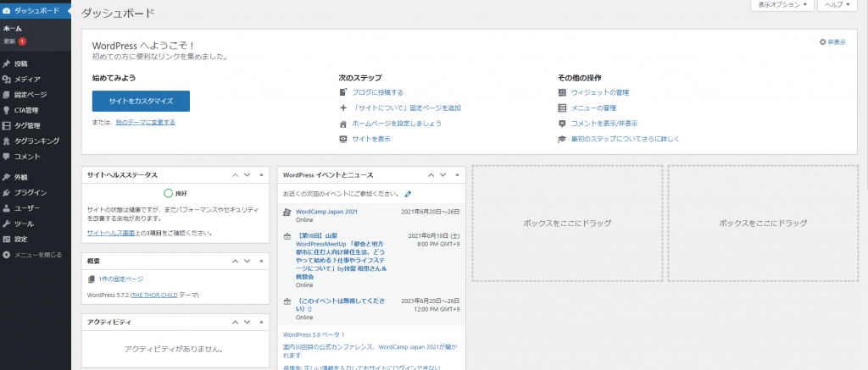The image size is (868, 370).
Task: Click the 最初のステップについてさらに詳しく link
Action: click(626, 139)
